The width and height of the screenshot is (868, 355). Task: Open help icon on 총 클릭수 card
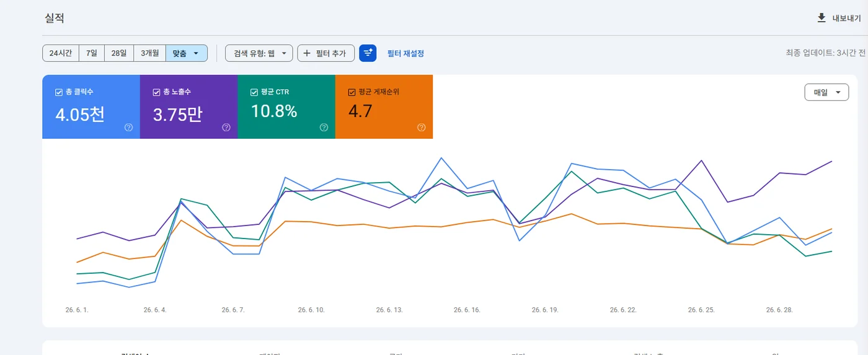128,128
